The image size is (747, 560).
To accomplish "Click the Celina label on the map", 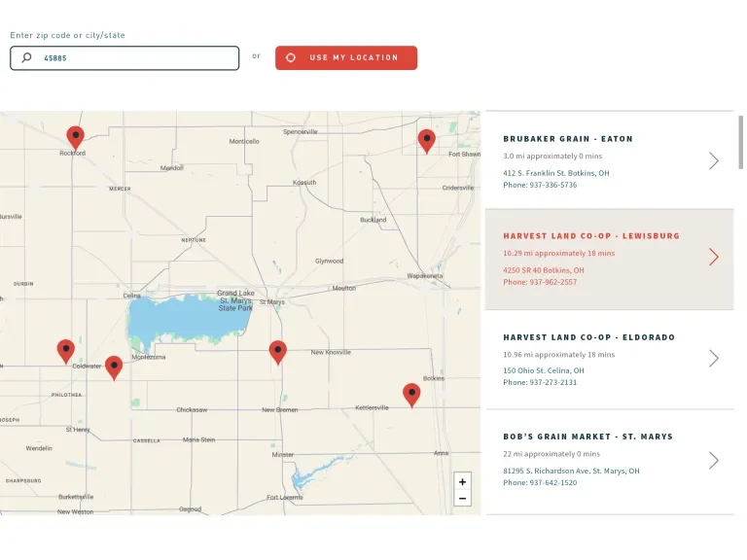I will click(x=132, y=296).
